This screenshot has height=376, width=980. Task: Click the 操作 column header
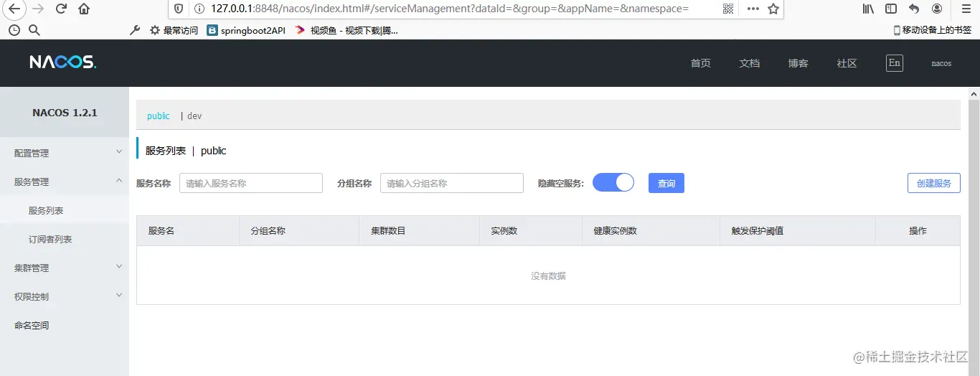(918, 231)
